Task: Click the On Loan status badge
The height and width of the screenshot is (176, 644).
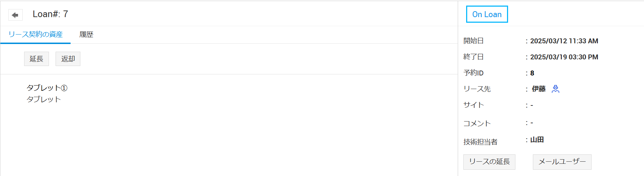Action: coord(487,14)
